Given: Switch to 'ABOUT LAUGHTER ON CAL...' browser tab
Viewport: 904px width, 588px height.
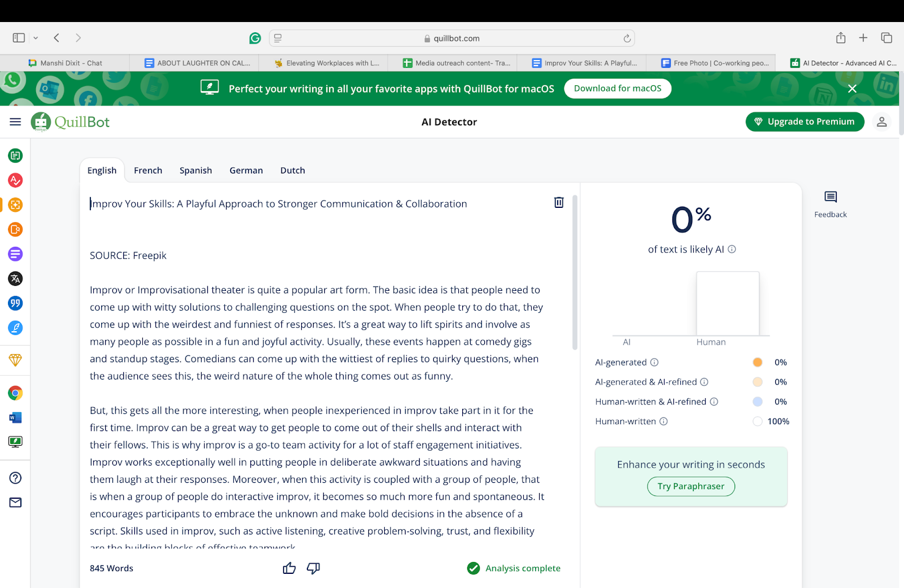Looking at the screenshot, I should click(194, 63).
